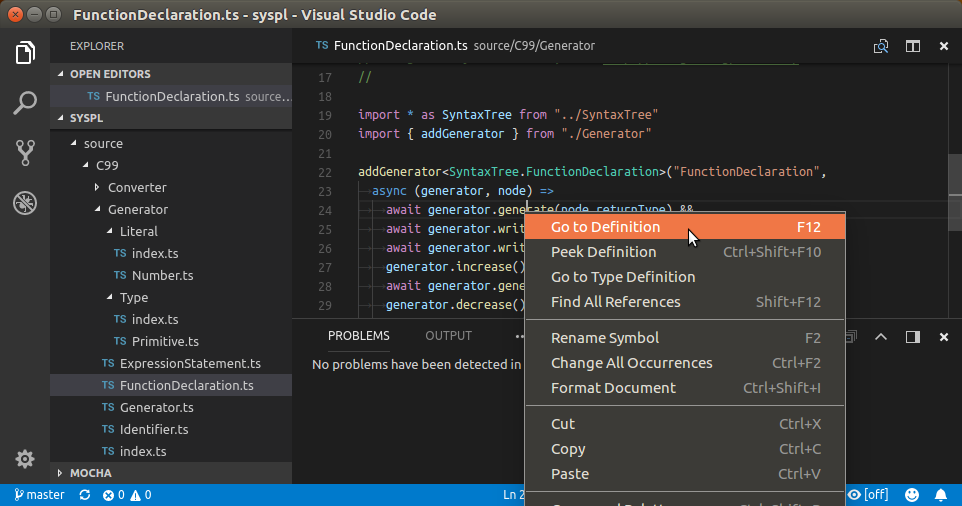Click the notifications bell in status bar
The width and height of the screenshot is (962, 506).
[940, 495]
